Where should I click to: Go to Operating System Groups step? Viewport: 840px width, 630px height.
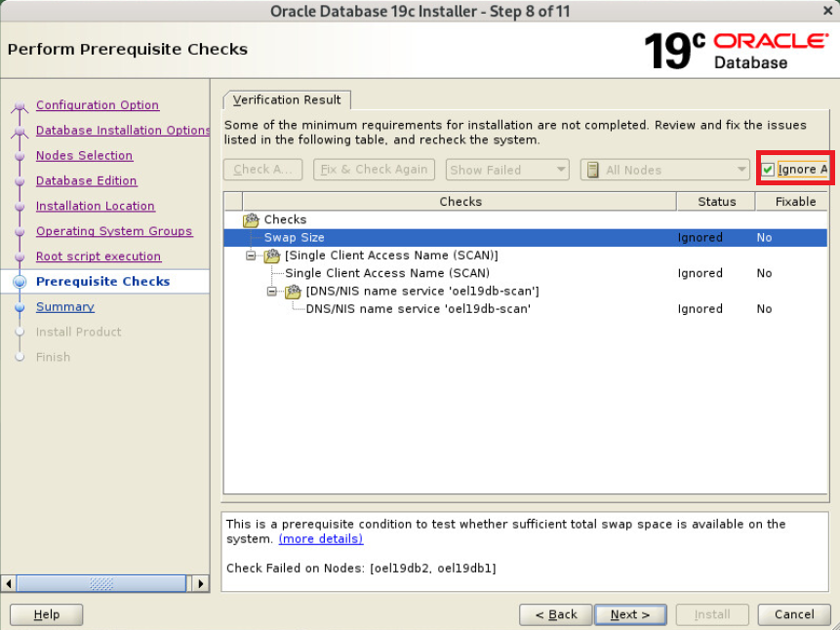[114, 231]
